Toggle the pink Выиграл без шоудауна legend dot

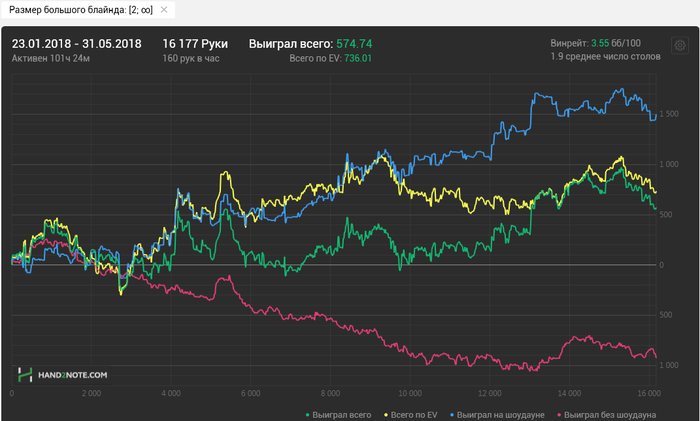[558, 414]
